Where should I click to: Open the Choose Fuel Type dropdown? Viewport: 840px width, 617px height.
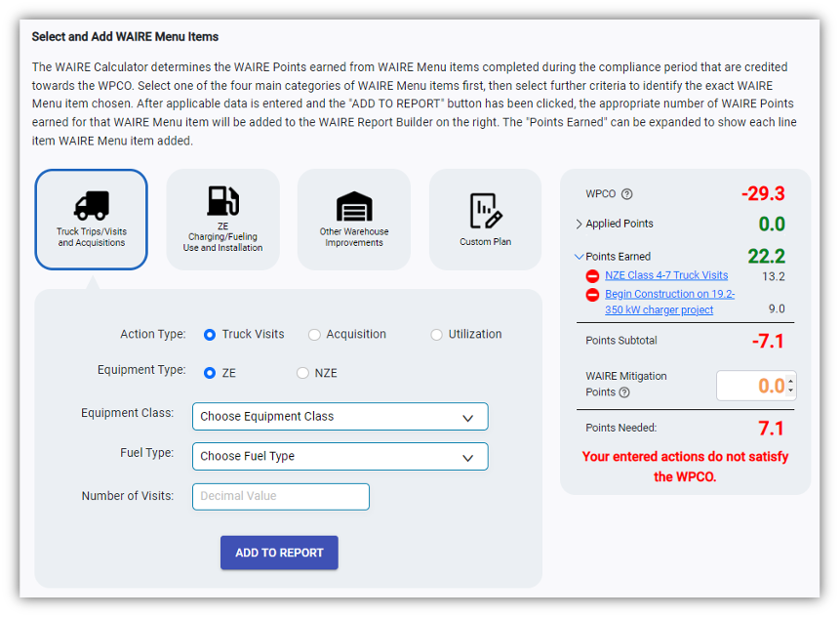coord(340,457)
